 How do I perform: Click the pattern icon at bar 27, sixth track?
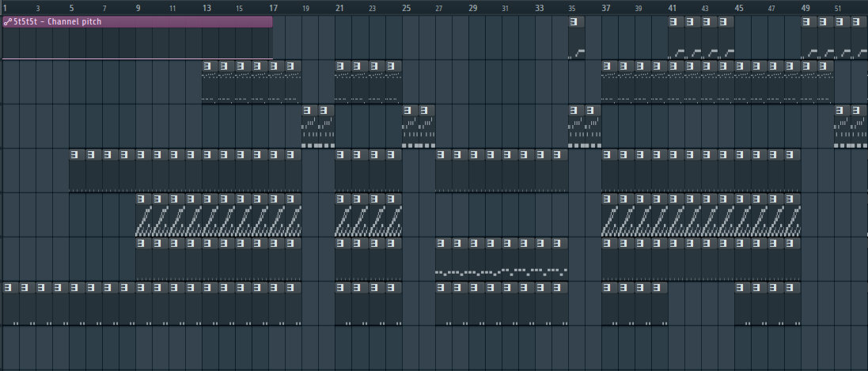(x=441, y=244)
